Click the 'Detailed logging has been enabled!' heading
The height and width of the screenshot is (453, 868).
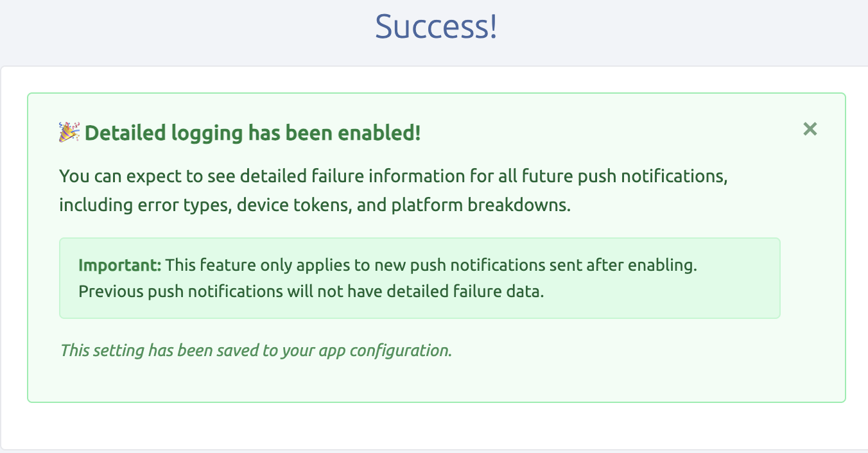(x=252, y=133)
